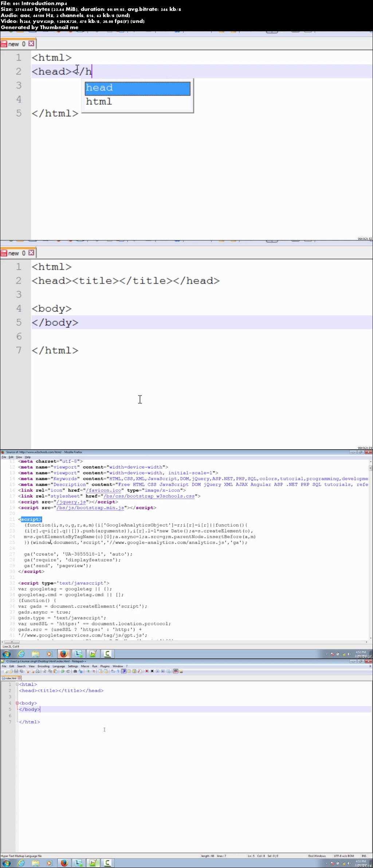This screenshot has height=868, width=373.
Task: Open the Help menu in Firefox source window
Action: (x=28, y=457)
